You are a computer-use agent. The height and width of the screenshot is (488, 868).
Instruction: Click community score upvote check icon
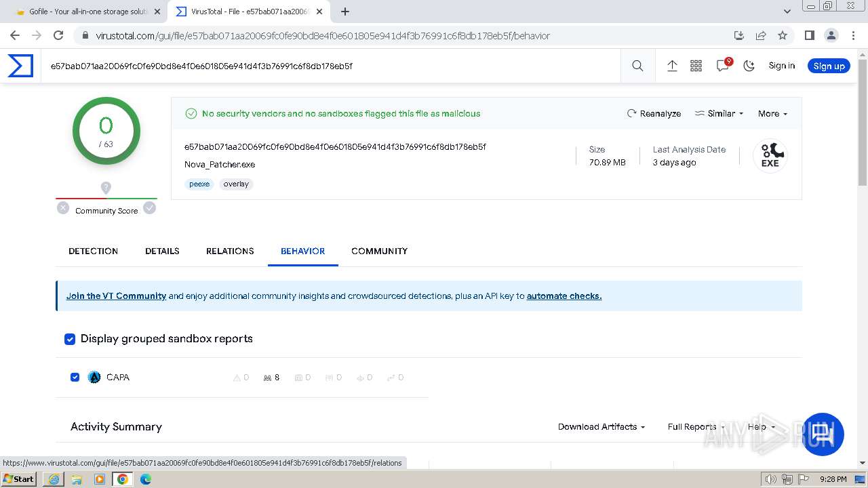click(x=150, y=208)
